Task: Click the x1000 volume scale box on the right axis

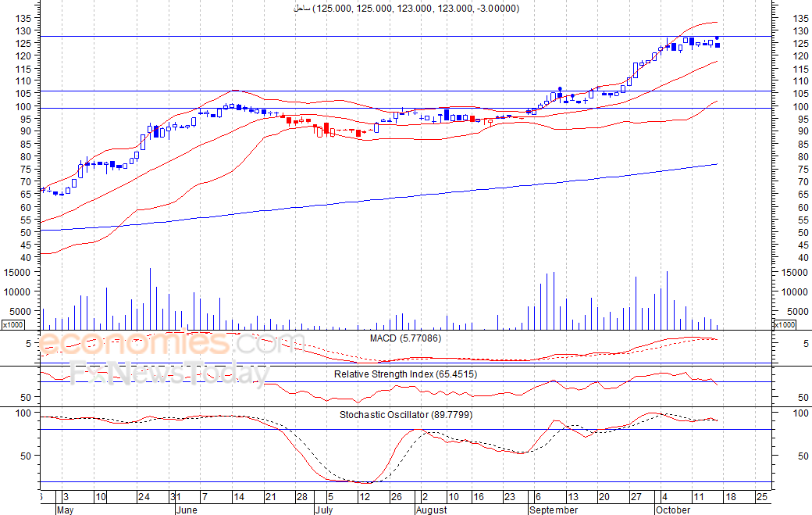Action: [x=784, y=325]
